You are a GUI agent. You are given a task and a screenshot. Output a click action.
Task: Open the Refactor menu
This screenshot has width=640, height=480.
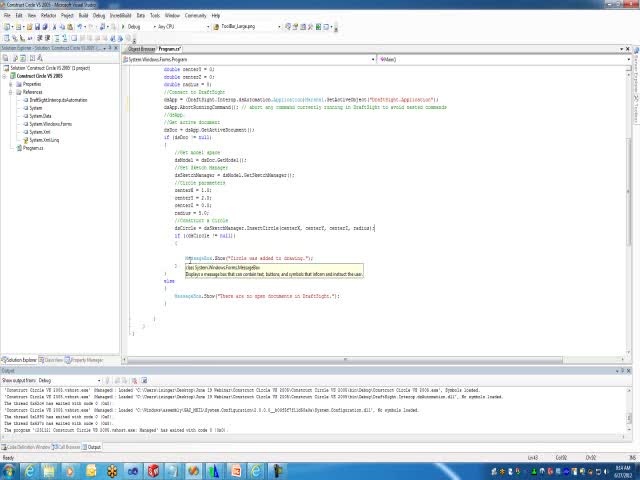[48, 16]
